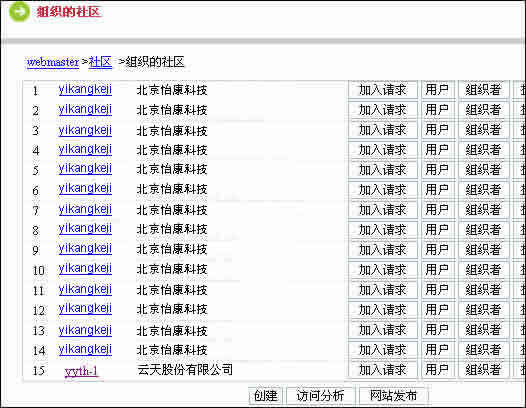Image resolution: width=526 pixels, height=408 pixels.
Task: Click the 组织者 button in row 5
Action: pyautogui.click(x=483, y=169)
